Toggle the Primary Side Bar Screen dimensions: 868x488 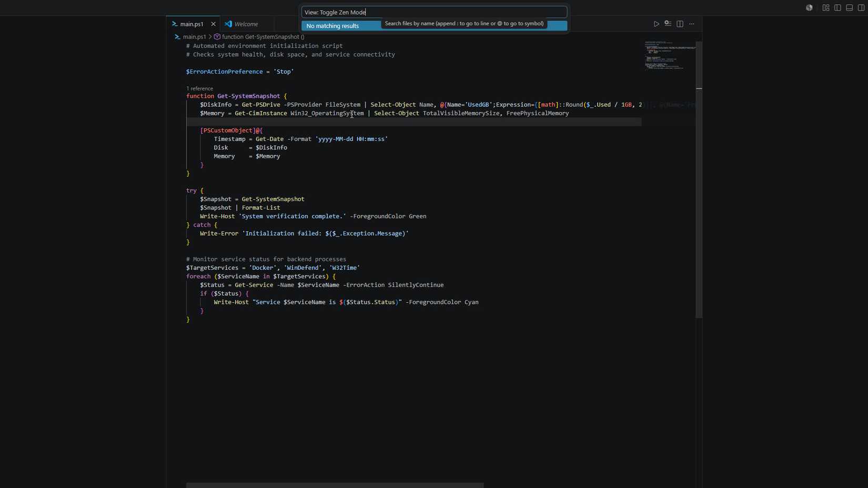point(837,7)
